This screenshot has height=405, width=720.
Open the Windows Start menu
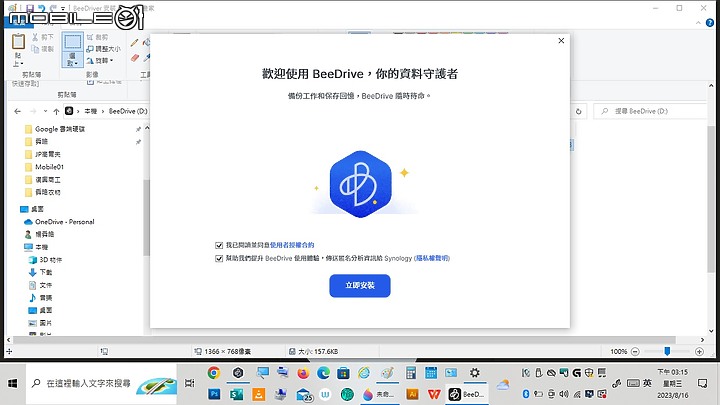tap(12, 383)
